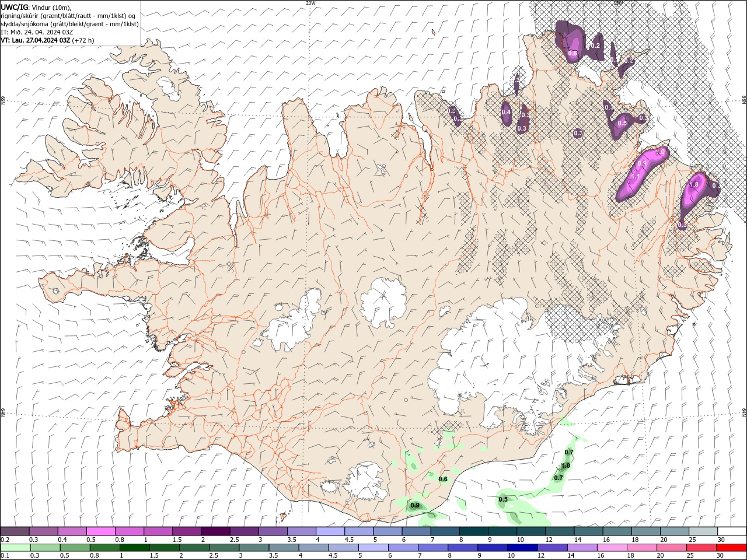Screen dimensions: 747x560
Task: Click the '(+72 h)' forecast offset
Action: pos(83,40)
